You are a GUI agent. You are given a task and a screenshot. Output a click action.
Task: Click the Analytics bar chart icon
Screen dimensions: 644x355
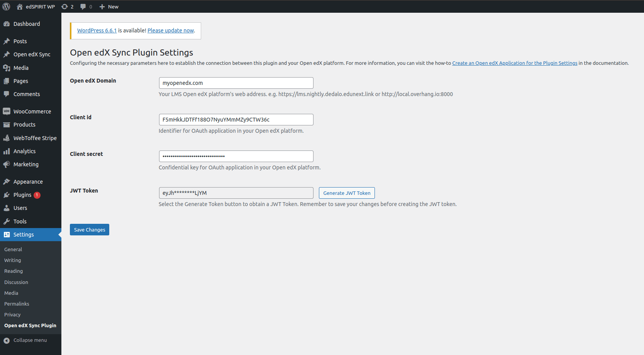click(x=7, y=151)
